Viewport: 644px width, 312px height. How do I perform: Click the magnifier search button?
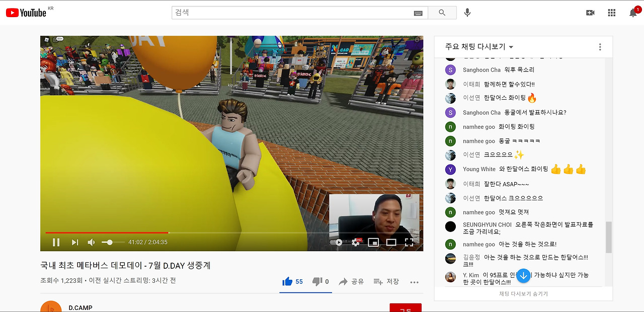(442, 13)
